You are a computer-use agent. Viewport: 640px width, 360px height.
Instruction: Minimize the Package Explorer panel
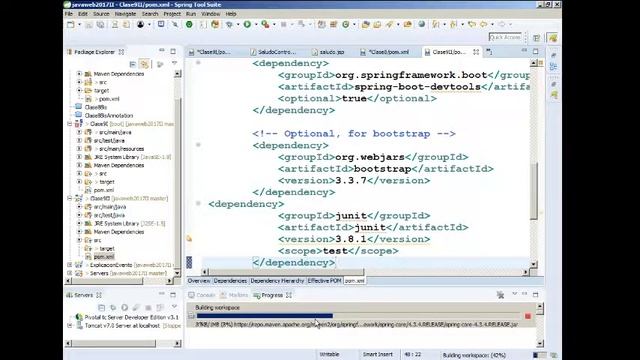click(162, 51)
